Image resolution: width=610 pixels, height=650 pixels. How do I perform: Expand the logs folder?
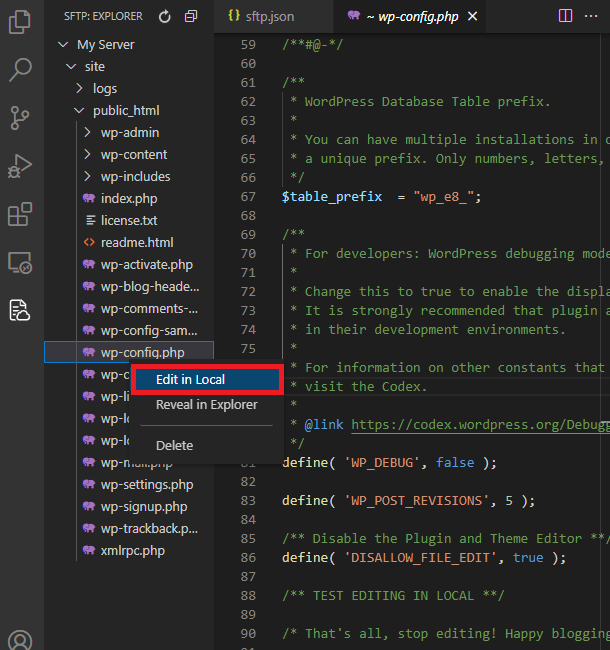pyautogui.click(x=80, y=89)
